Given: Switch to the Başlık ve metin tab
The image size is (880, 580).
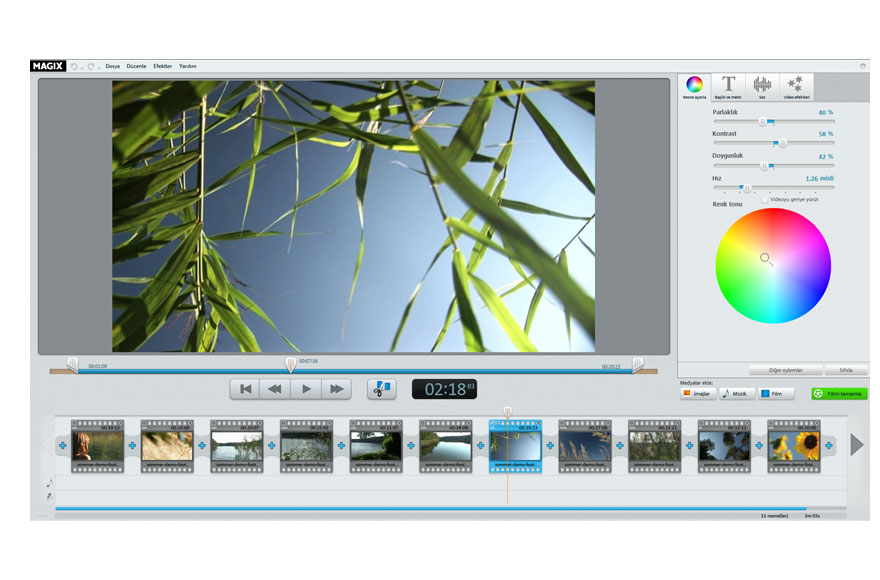Looking at the screenshot, I should tap(728, 87).
